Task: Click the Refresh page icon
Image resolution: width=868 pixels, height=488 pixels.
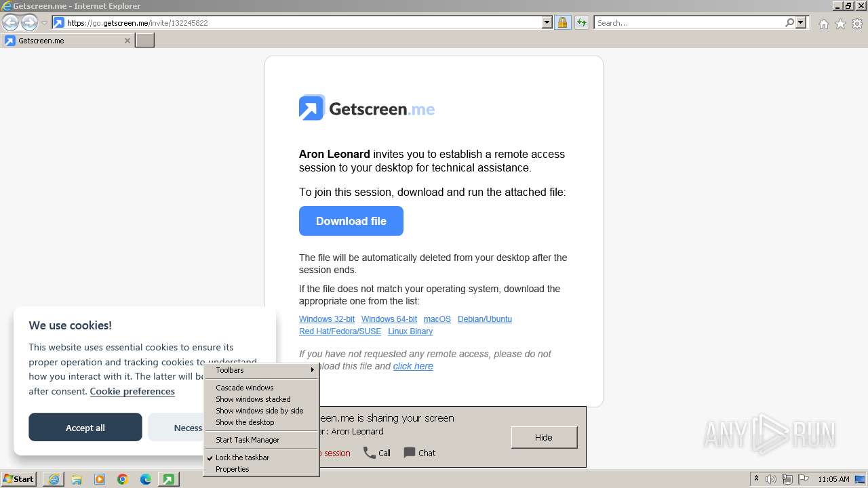Action: coord(581,22)
